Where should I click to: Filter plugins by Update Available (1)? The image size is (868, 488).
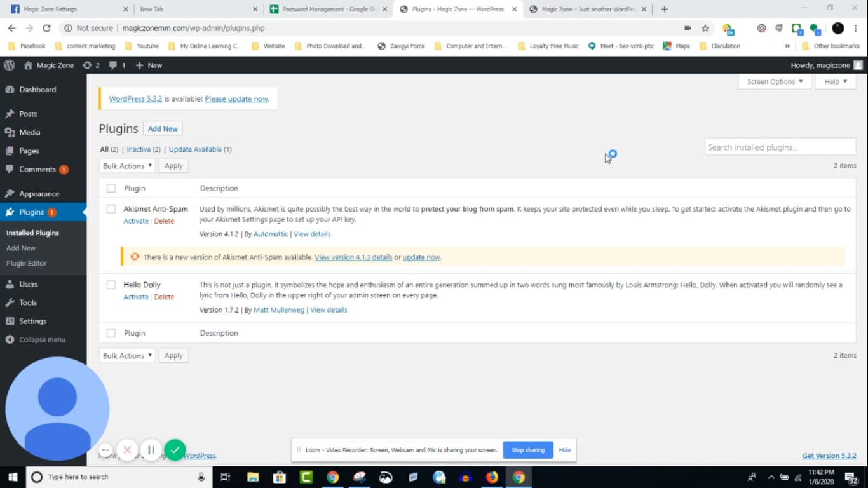(x=200, y=149)
